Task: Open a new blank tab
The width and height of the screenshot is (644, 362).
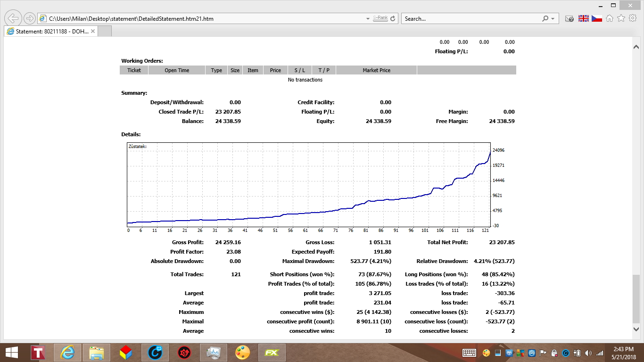Action: point(105,32)
